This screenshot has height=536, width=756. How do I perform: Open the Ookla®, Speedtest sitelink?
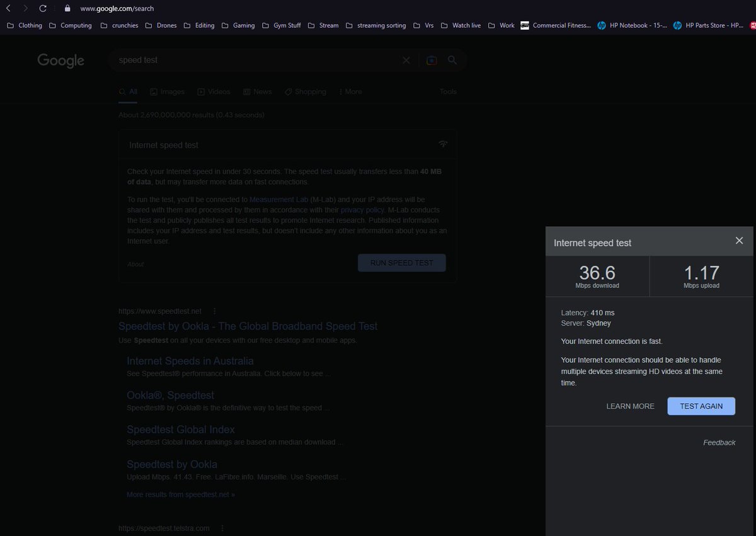[x=170, y=396]
